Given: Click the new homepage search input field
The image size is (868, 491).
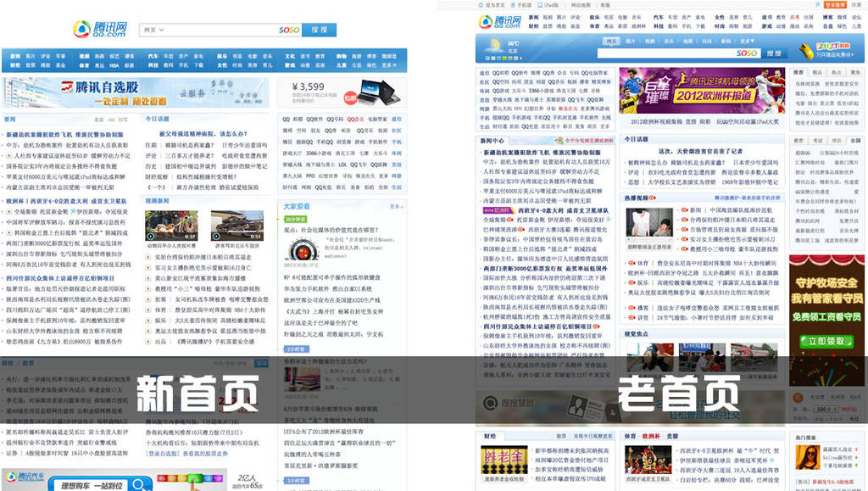Looking at the screenshot, I should click(x=221, y=30).
